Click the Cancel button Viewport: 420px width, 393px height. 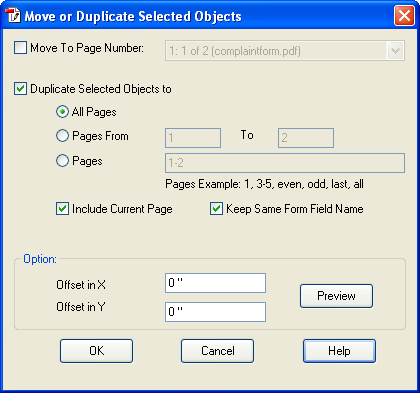point(217,351)
